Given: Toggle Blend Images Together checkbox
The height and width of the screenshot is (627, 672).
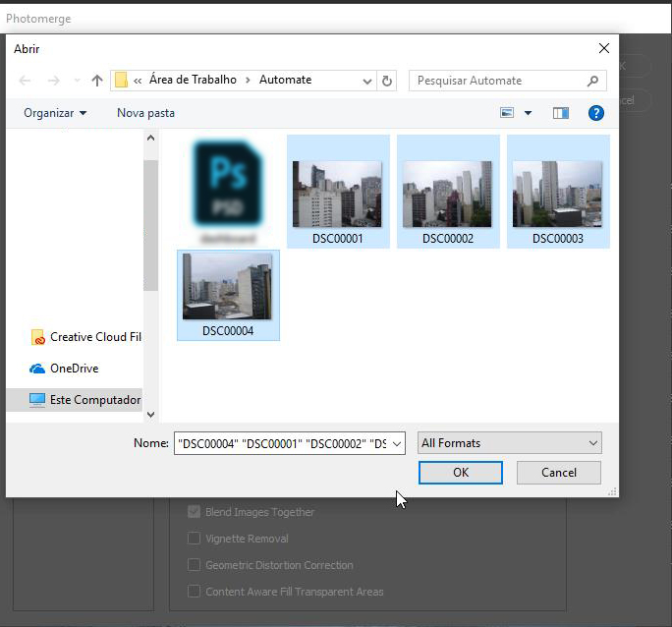Looking at the screenshot, I should 195,512.
